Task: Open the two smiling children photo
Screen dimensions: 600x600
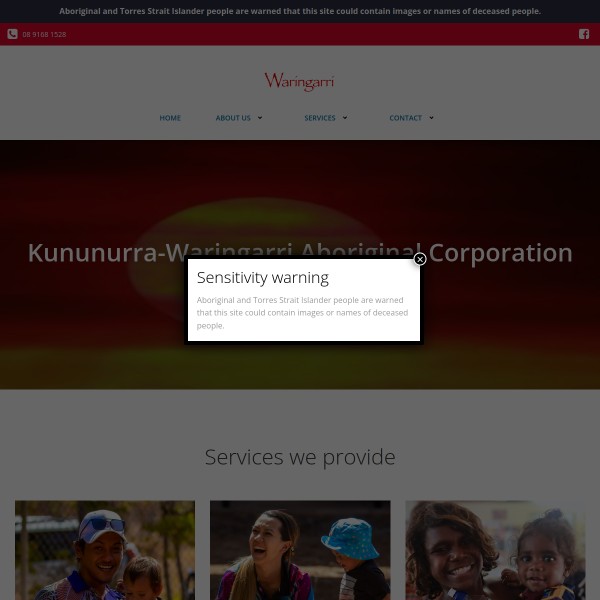Action: 495,550
